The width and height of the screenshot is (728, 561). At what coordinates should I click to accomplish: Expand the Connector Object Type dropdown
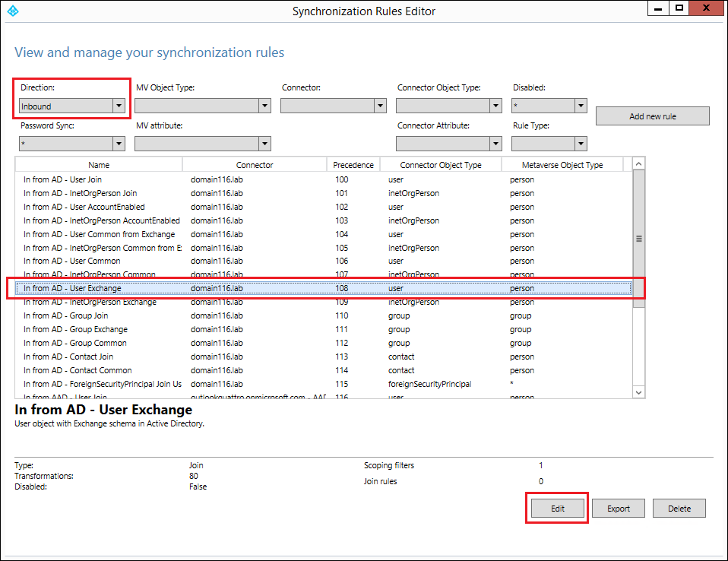[449, 106]
